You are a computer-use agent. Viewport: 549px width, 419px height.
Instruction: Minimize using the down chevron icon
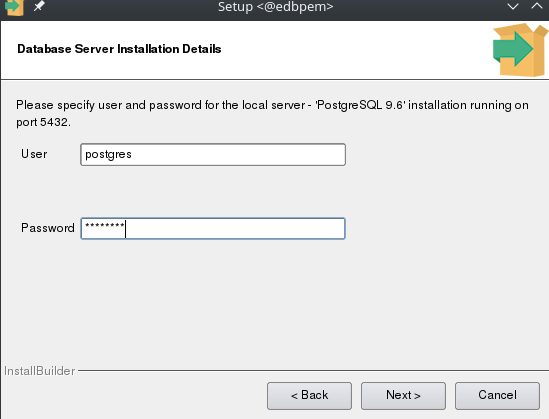513,6
